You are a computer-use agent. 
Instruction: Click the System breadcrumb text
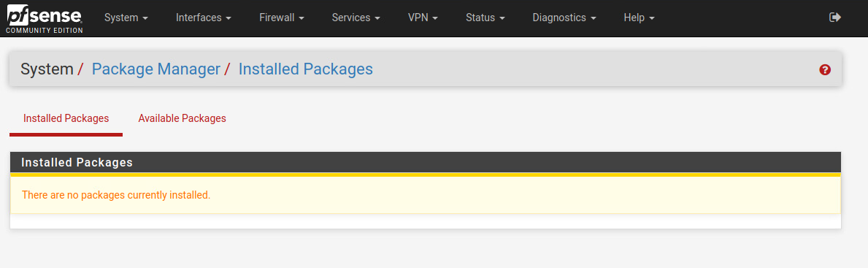[x=47, y=69]
